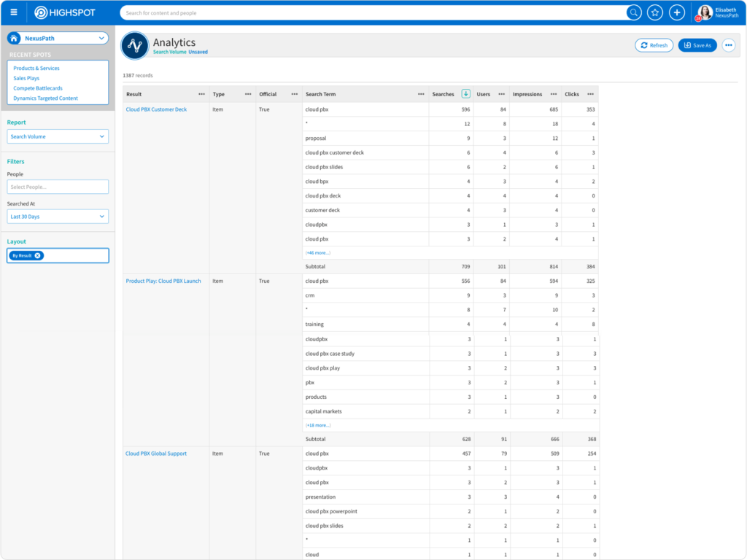Screen dimensions: 747x560
Task: Click the Save As button
Action: click(697, 45)
